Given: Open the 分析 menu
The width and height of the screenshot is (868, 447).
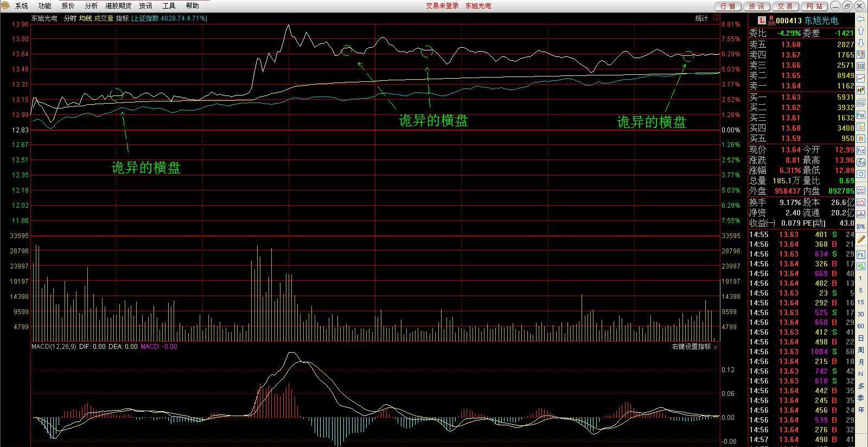Looking at the screenshot, I should [91, 6].
